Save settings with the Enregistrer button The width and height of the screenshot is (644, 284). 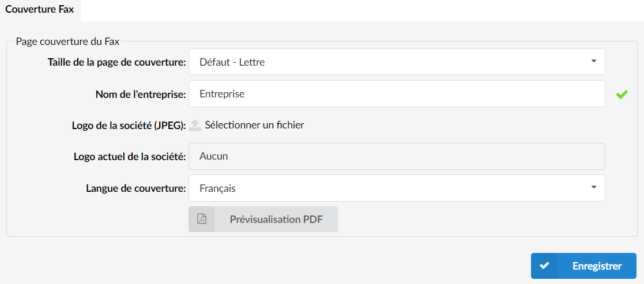coord(583,266)
